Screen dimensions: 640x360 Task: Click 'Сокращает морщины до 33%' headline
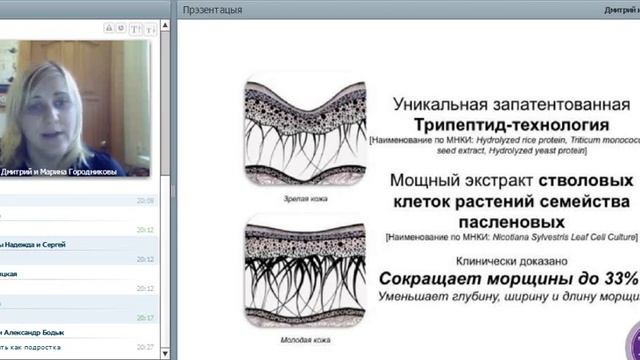(x=509, y=279)
